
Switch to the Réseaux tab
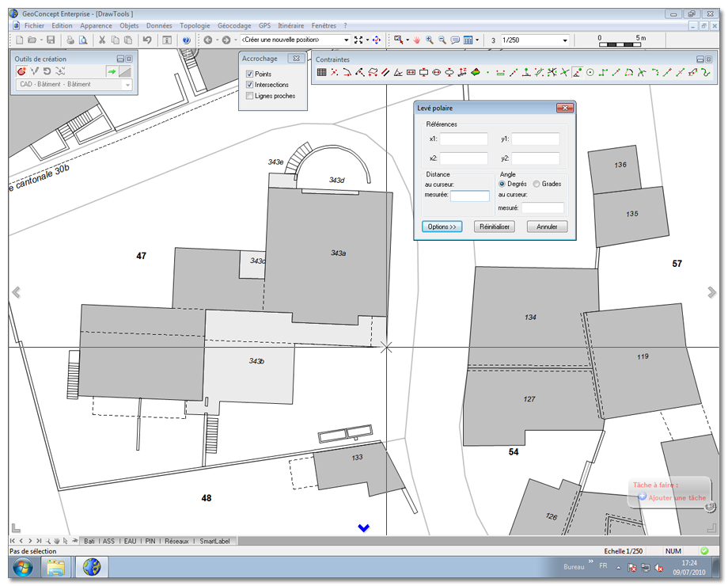pyautogui.click(x=175, y=542)
